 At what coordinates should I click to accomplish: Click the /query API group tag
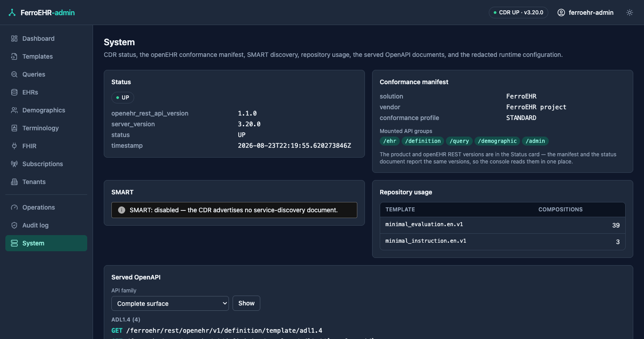click(459, 141)
